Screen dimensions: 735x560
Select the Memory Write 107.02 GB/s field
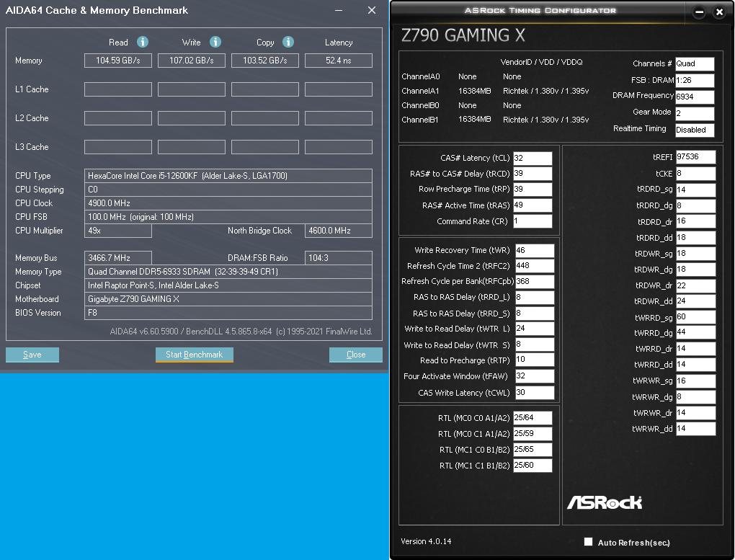click(191, 61)
